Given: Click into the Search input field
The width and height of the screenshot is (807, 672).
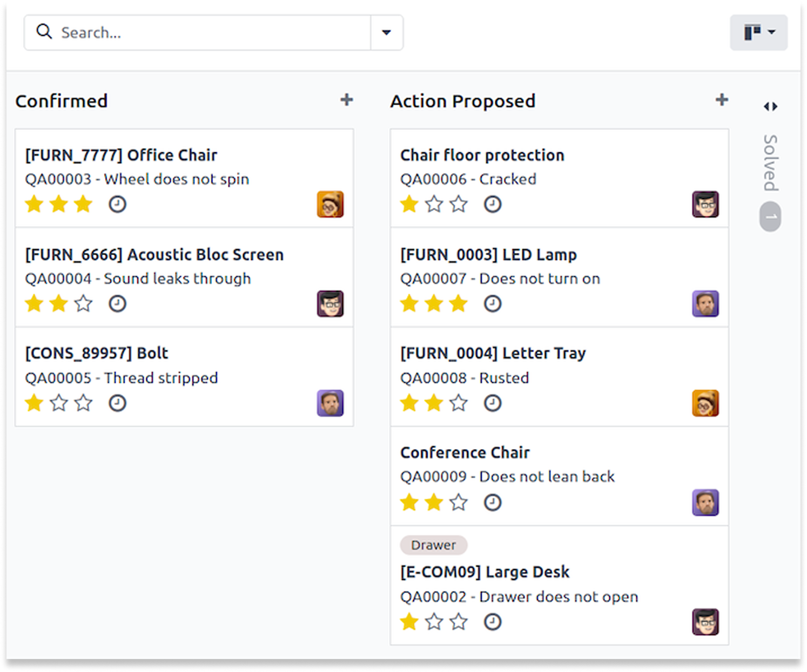Looking at the screenshot, I should pos(211,32).
